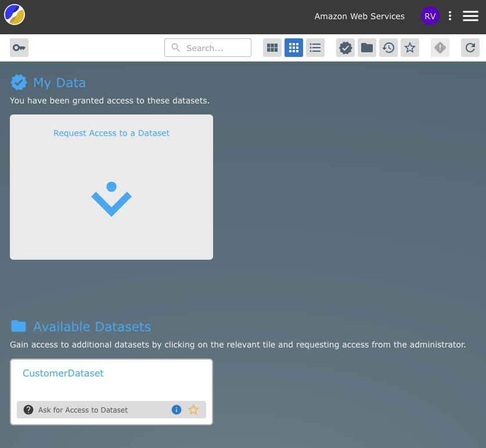Switch to large tile grid view
This screenshot has height=448, width=486.
click(272, 48)
